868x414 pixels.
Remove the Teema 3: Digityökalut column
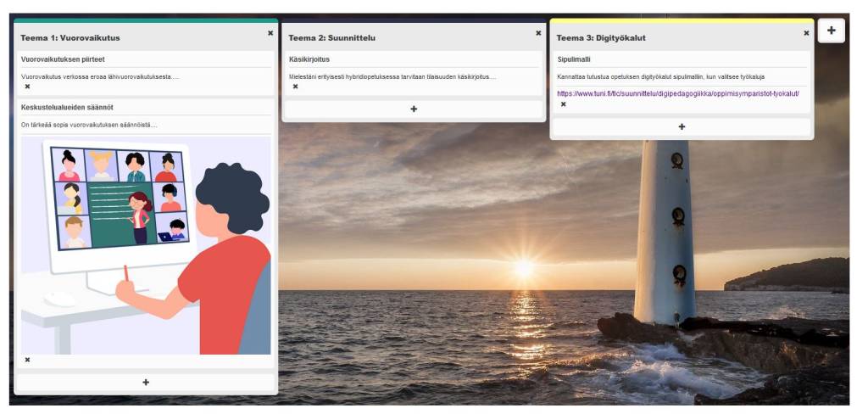tap(806, 33)
